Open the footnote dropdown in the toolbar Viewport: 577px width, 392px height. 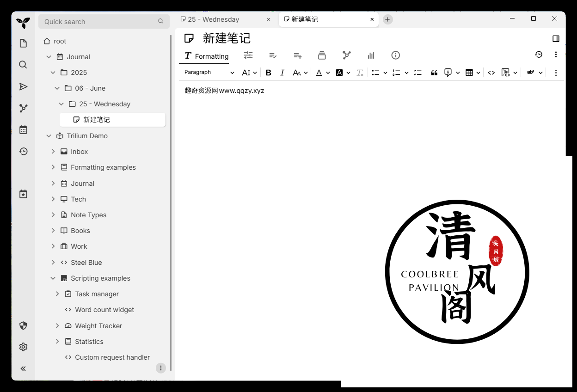pyautogui.click(x=534, y=73)
